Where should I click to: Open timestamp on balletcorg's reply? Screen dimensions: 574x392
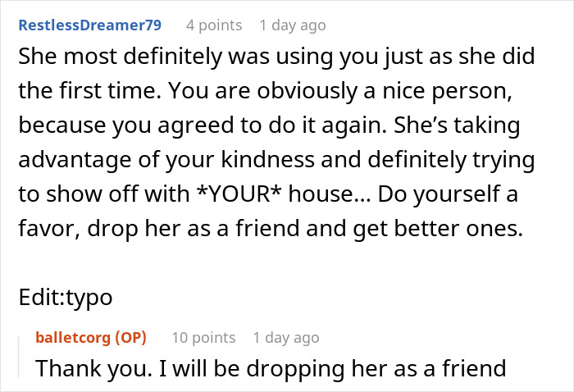(x=285, y=337)
